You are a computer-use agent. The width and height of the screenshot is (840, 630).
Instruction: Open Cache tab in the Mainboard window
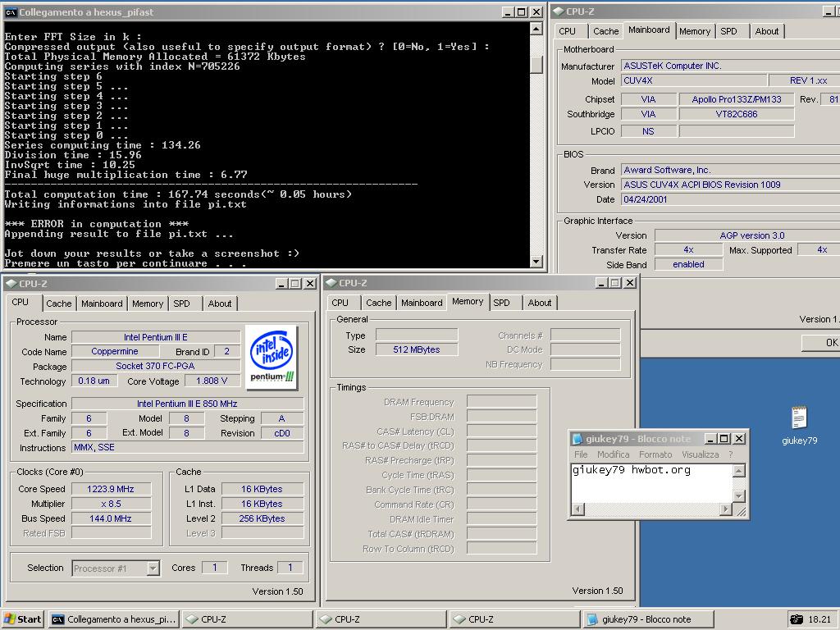click(x=606, y=31)
